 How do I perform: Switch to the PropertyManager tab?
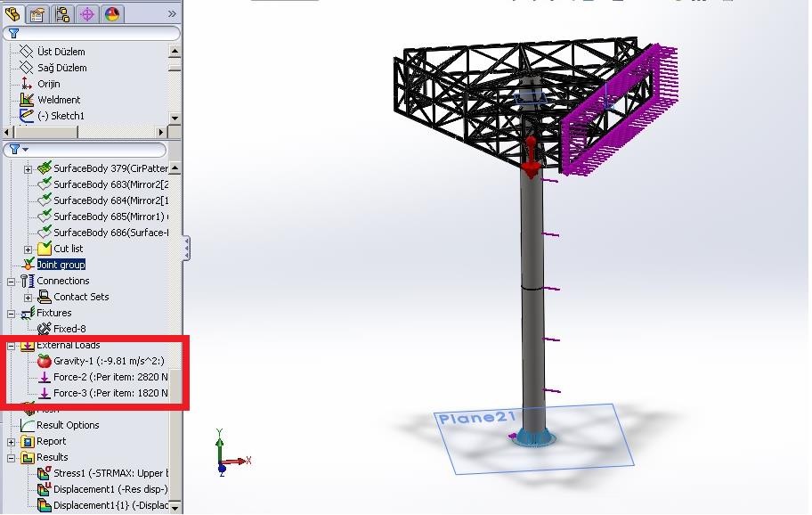(37, 13)
